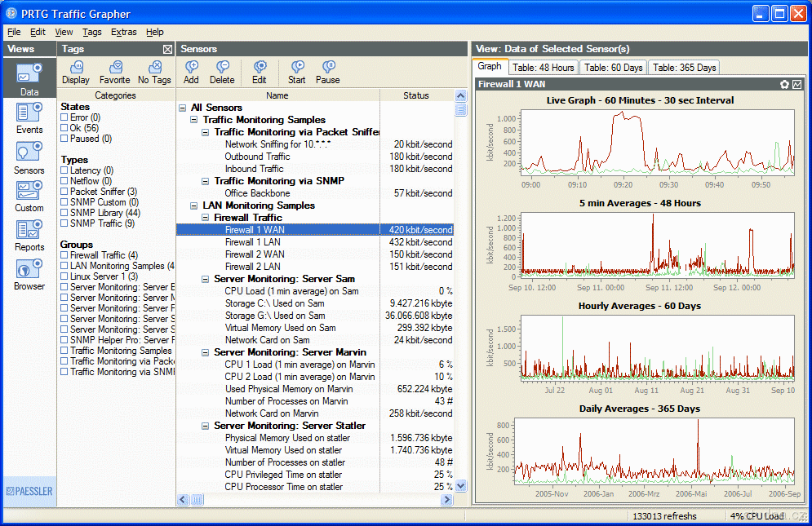This screenshot has width=812, height=526.
Task: Click the Delete sensor toolbar icon
Action: pyautogui.click(x=222, y=68)
